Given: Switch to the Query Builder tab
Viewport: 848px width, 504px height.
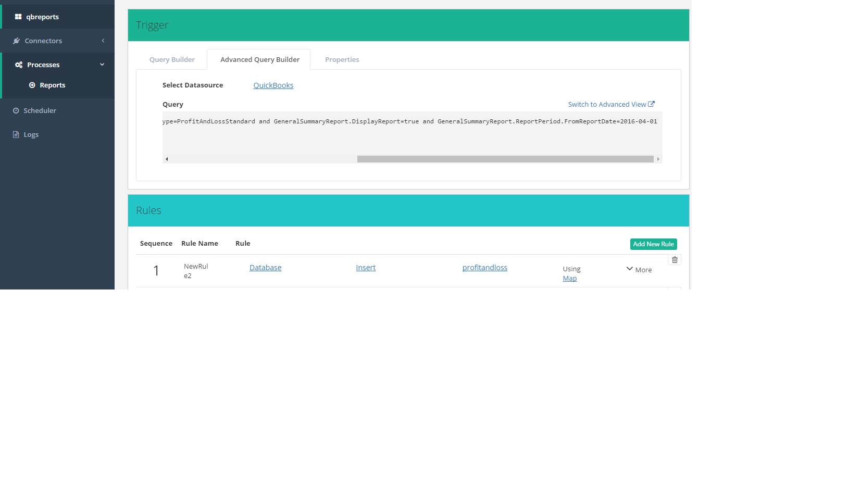Looking at the screenshot, I should point(172,60).
